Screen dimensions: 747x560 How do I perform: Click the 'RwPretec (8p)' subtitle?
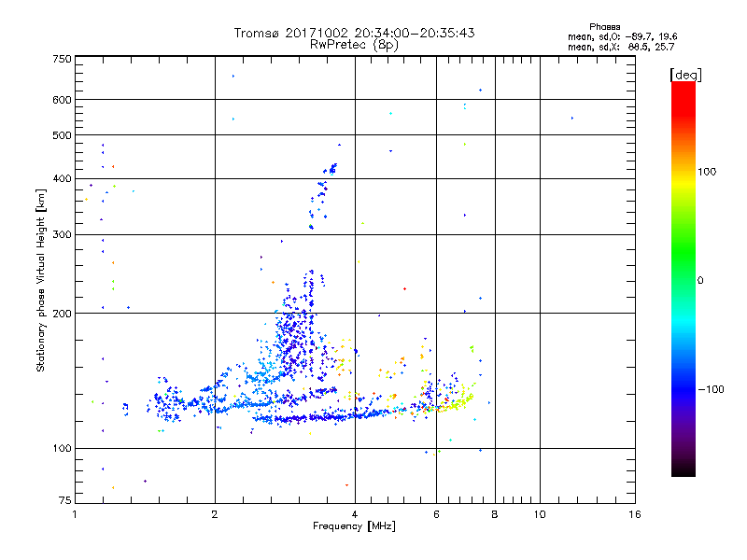pyautogui.click(x=354, y=45)
